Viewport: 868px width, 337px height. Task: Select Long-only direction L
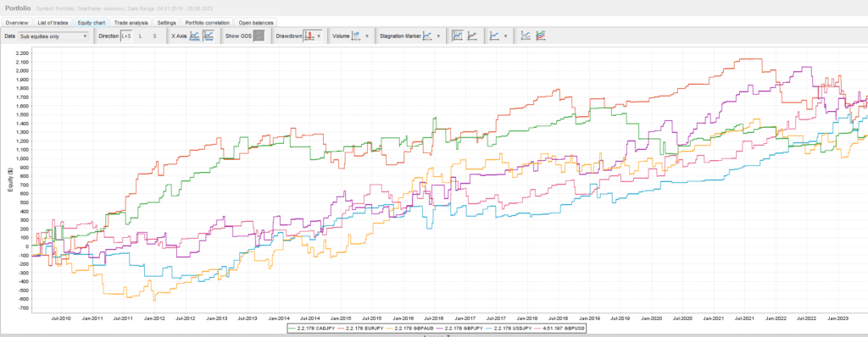coord(140,36)
